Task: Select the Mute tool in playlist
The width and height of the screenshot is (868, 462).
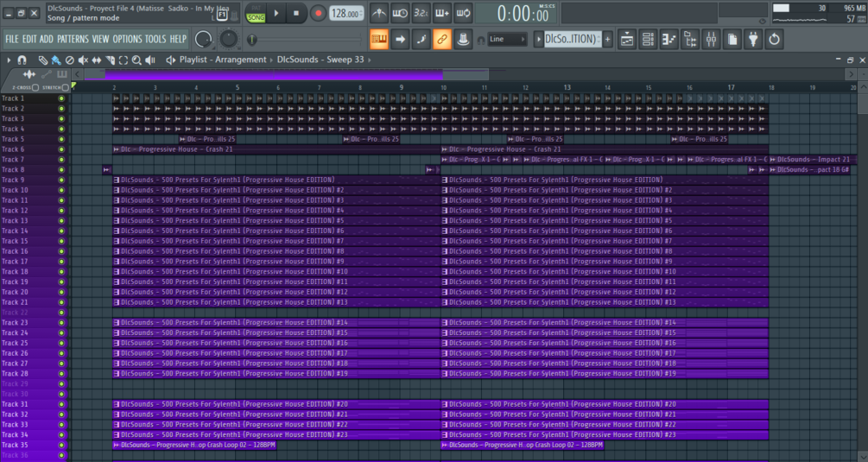Action: pyautogui.click(x=83, y=60)
